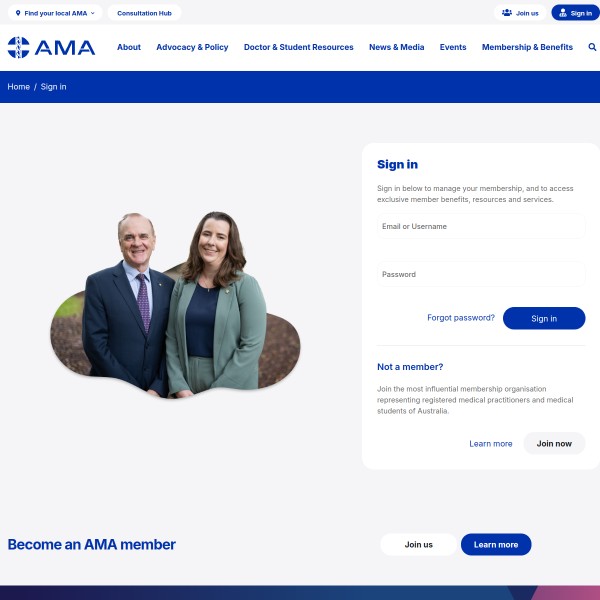600x600 pixels.
Task: Expand Find your local AMA dropdown
Action: 55,13
